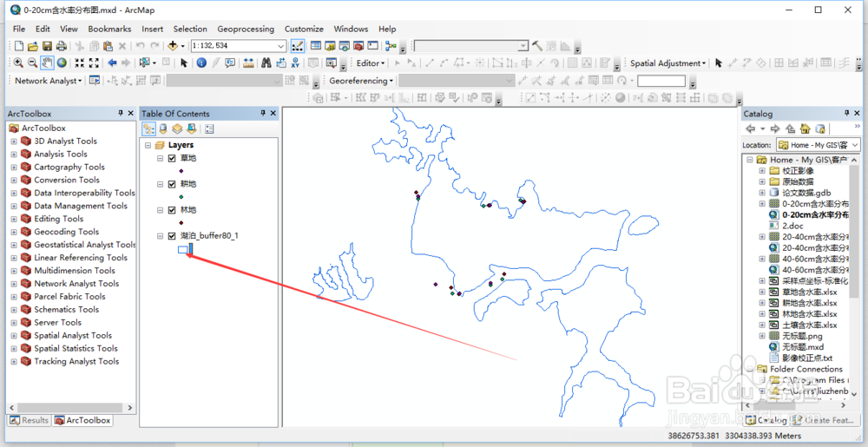This screenshot has width=868, height=447.
Task: Expand the Spatial Analyst Tools toolbox
Action: pos(14,335)
